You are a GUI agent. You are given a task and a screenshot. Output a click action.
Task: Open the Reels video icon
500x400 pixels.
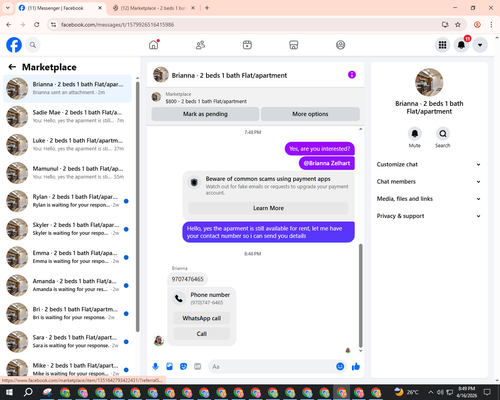point(247,45)
